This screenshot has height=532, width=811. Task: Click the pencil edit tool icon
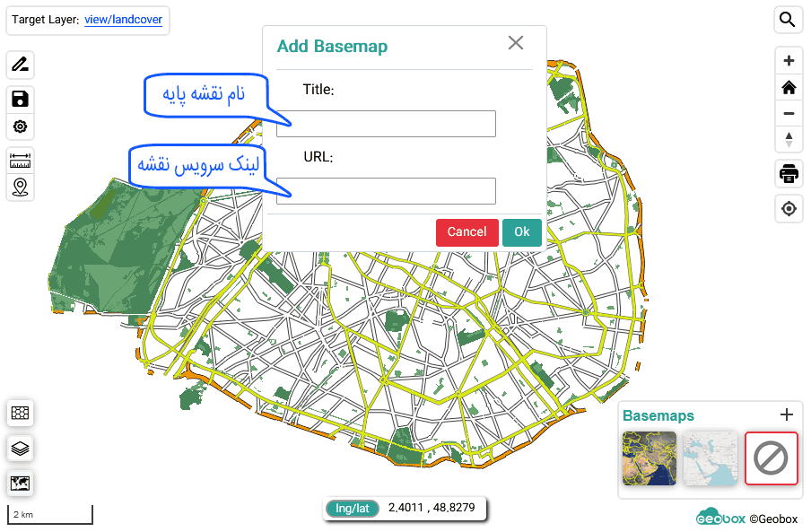20,65
